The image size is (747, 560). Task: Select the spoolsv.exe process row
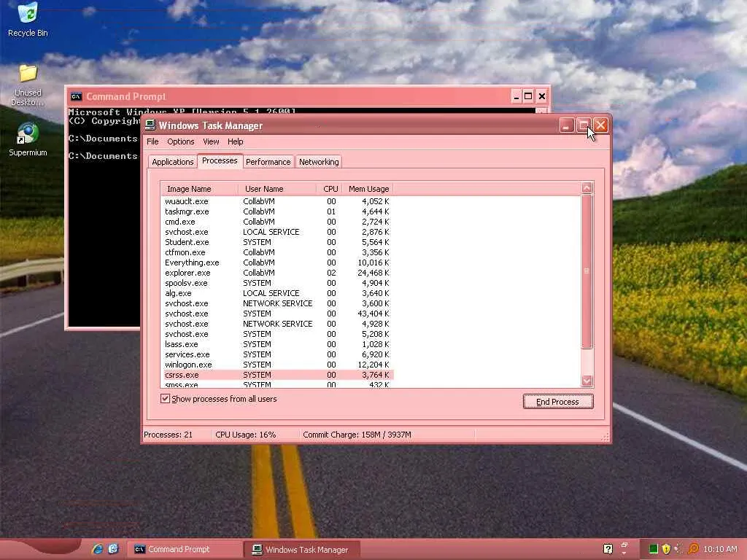[x=277, y=284]
